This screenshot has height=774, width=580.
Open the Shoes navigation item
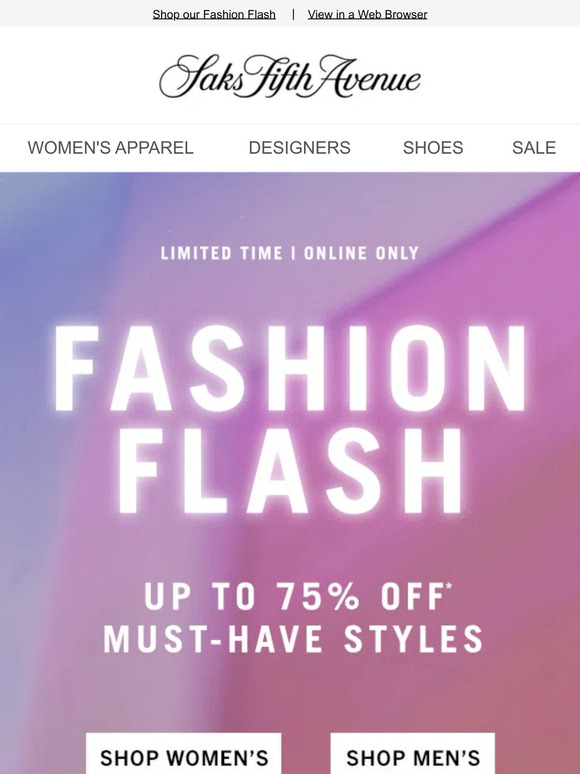tap(433, 148)
